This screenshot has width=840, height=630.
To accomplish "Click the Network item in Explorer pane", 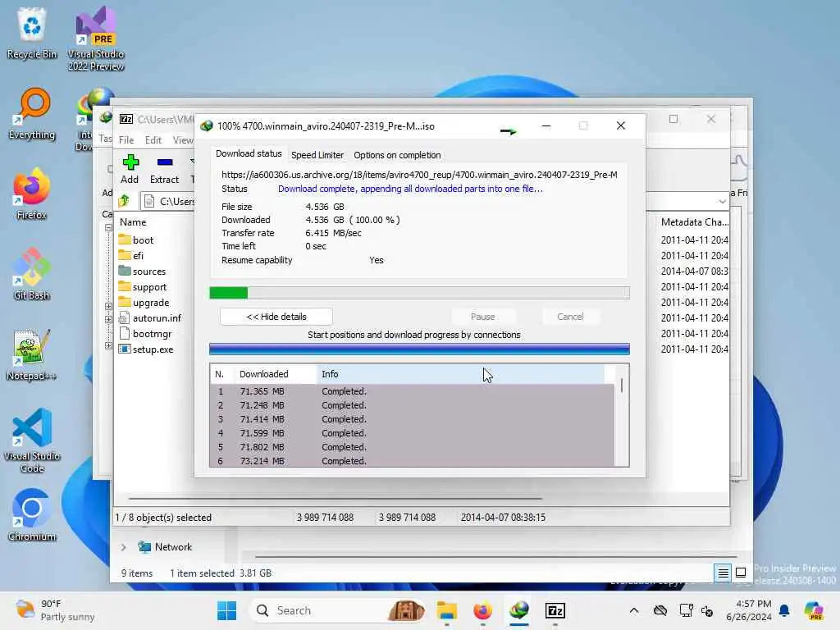I will point(166,547).
